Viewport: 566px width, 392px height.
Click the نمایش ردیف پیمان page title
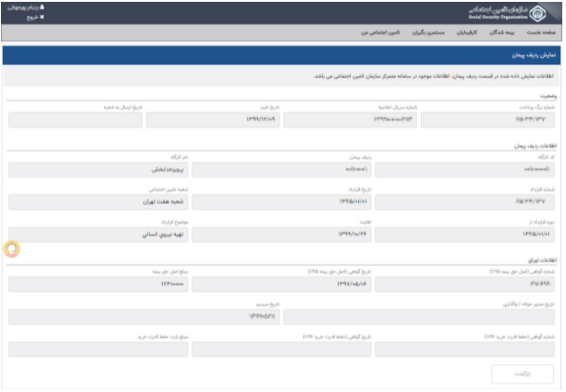click(534, 55)
